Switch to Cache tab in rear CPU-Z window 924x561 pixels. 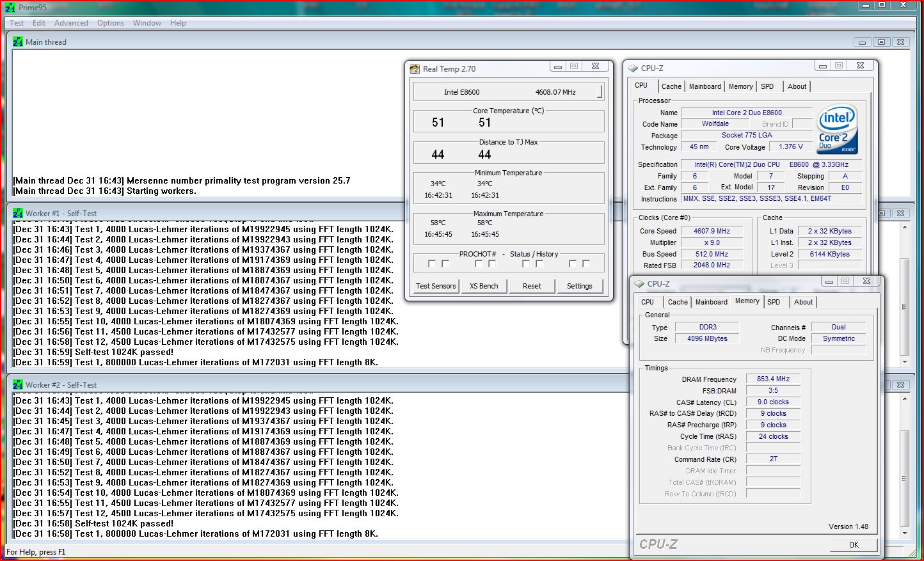(671, 86)
